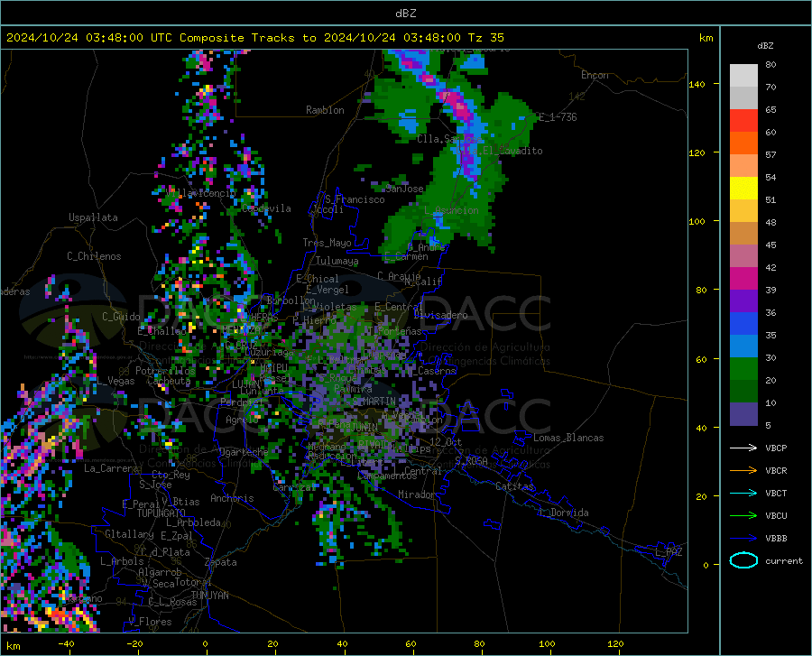Image resolution: width=812 pixels, height=656 pixels.
Task: Click the VBBB legend label
Action: (x=776, y=539)
